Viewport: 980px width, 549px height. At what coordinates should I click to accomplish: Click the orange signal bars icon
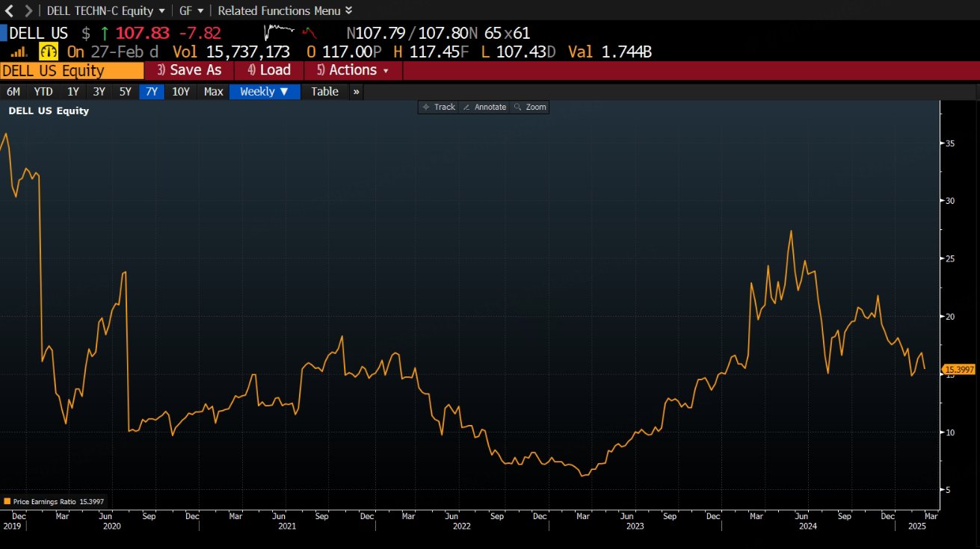pyautogui.click(x=19, y=52)
